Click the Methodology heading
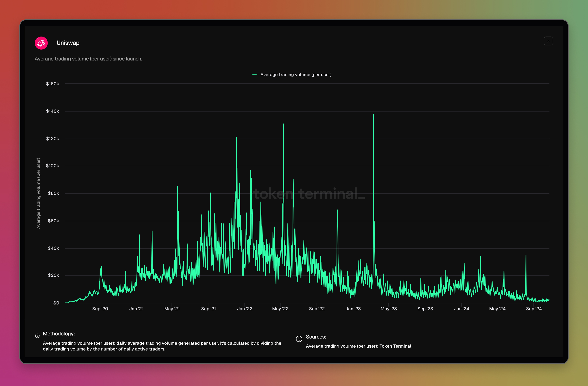Viewport: 588px width, 386px height. click(59, 334)
